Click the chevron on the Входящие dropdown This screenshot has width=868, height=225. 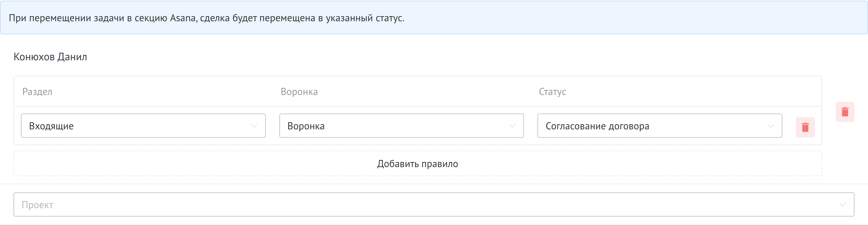click(x=254, y=126)
